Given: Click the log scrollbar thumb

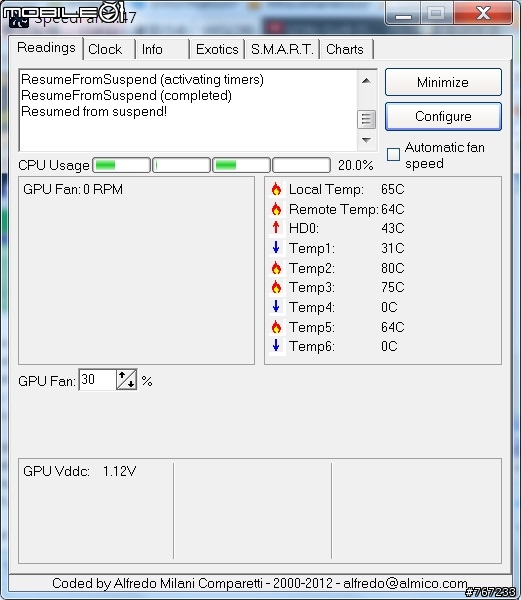Looking at the screenshot, I should point(366,119).
